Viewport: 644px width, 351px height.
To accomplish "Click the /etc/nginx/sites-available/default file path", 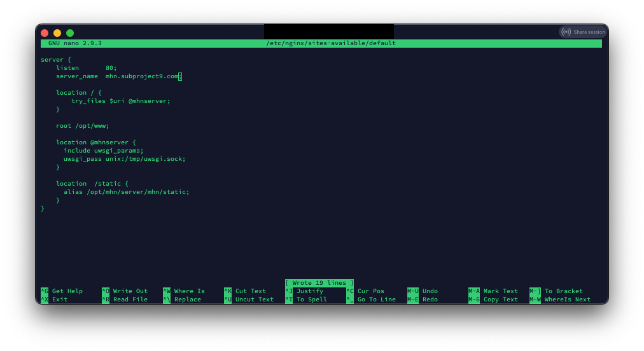I will click(331, 43).
